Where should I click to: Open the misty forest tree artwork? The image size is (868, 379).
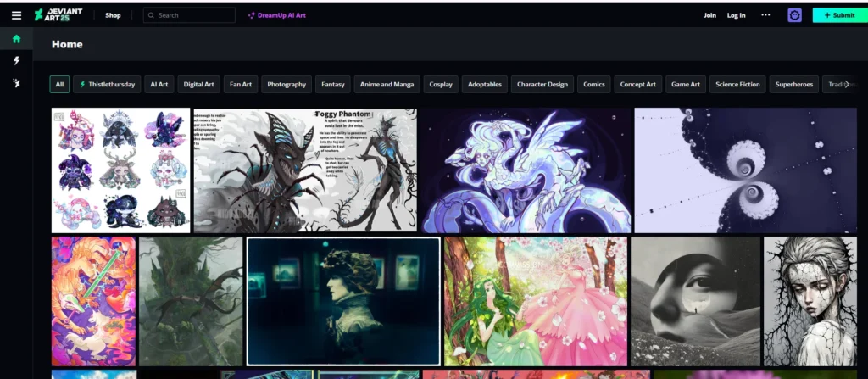point(191,302)
